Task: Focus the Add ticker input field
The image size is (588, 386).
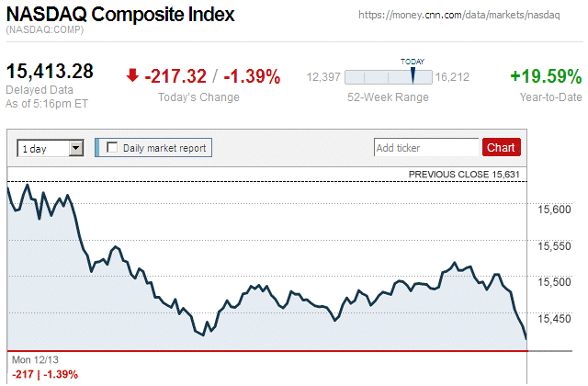Action: point(426,147)
